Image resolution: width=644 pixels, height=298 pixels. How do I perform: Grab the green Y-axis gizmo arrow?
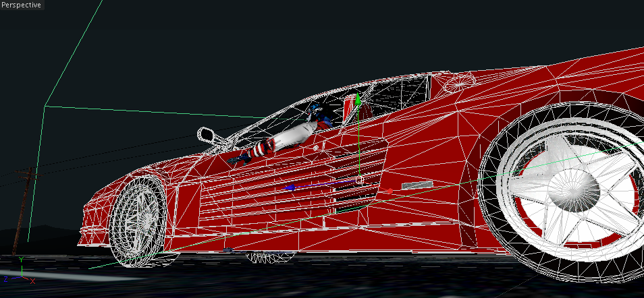click(x=358, y=102)
